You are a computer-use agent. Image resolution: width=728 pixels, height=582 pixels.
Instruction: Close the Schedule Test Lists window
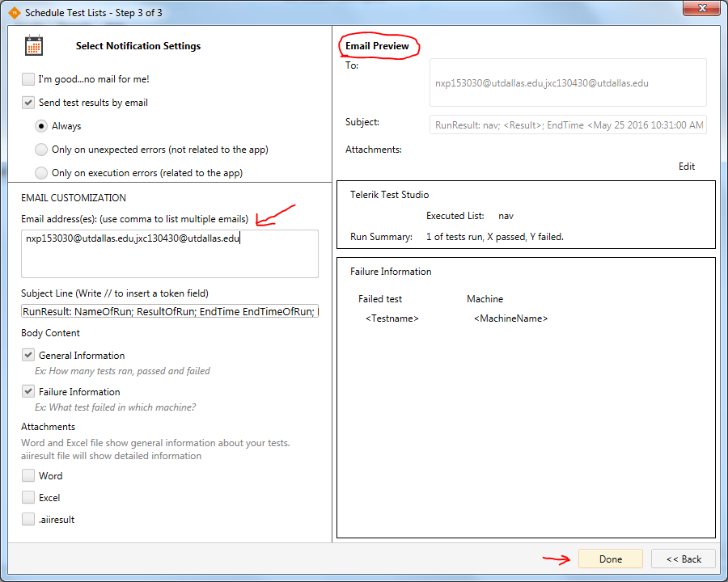pyautogui.click(x=699, y=8)
